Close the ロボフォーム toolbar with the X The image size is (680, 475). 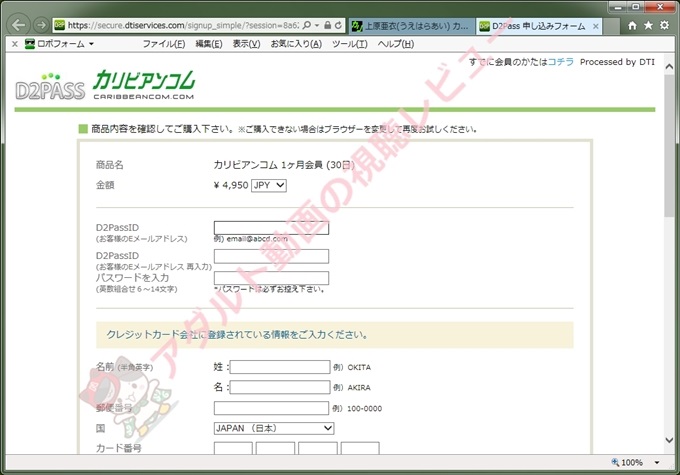15,44
